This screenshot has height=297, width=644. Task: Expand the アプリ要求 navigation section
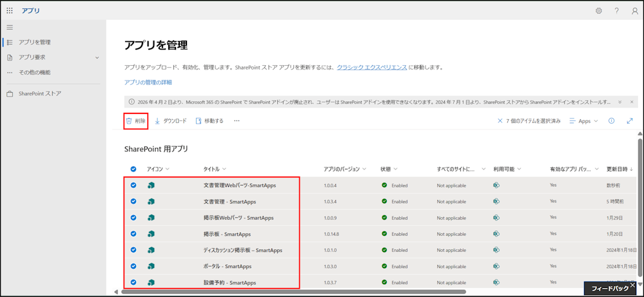tap(97, 57)
